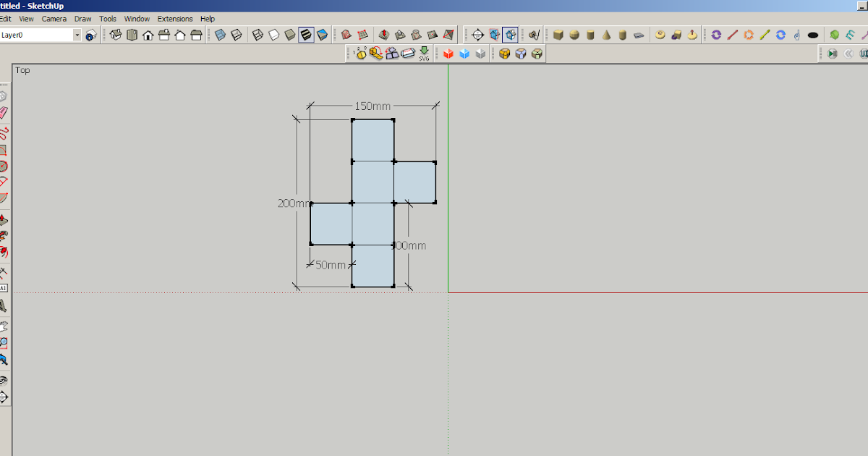Screen dimensions: 868x456
Task: Switch to Iso view icon
Action: [x=116, y=35]
